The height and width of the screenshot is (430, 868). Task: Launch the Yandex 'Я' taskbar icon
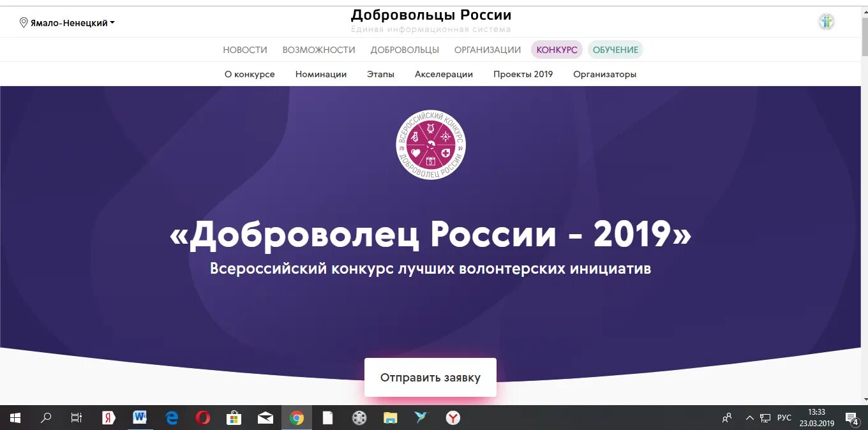108,418
